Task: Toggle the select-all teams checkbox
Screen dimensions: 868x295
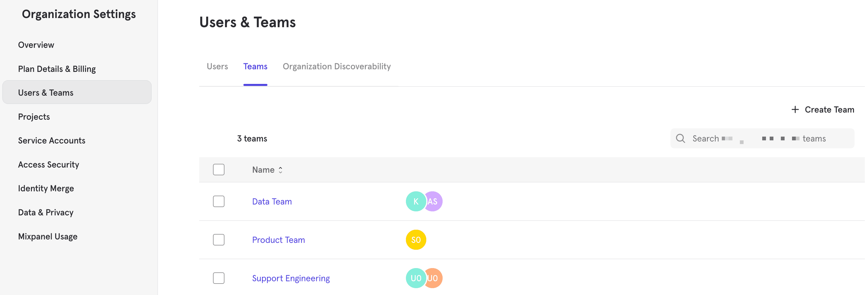Action: [219, 170]
